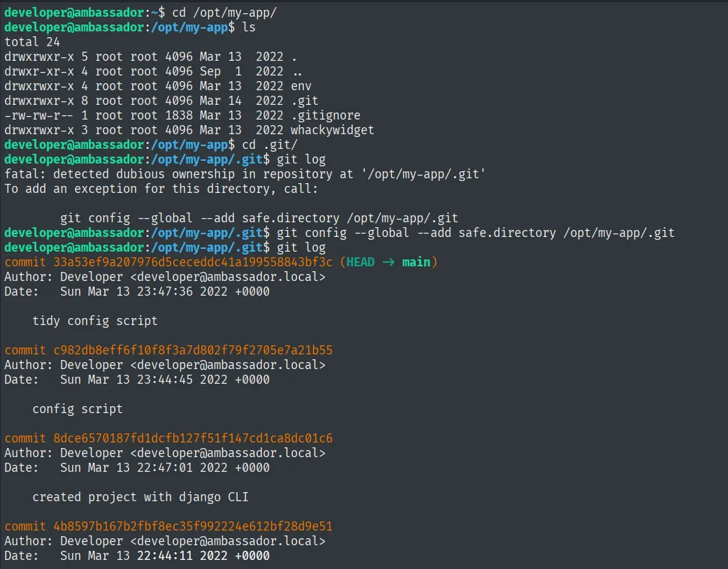The height and width of the screenshot is (569, 728).
Task: Click the 'cd /opt/my-app/' command text
Action: pos(224,13)
